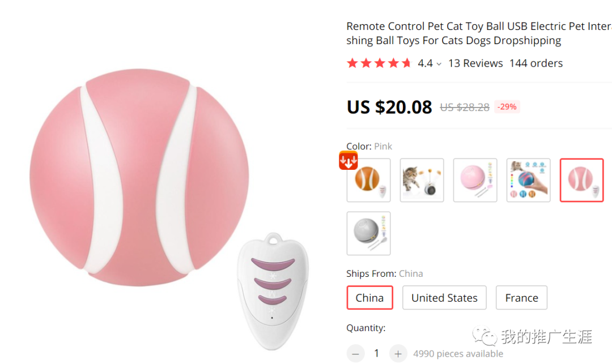
Task: Choose the grey ball color option
Action: pyautogui.click(x=368, y=233)
